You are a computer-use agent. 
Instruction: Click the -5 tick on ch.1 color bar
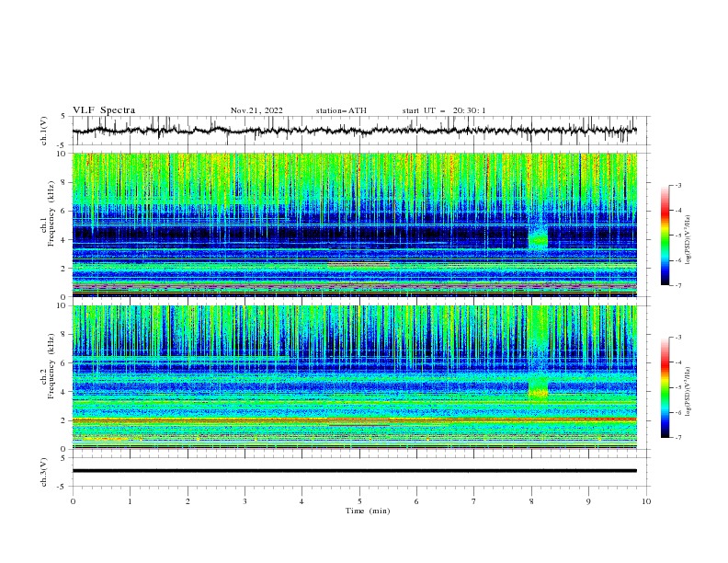677,236
